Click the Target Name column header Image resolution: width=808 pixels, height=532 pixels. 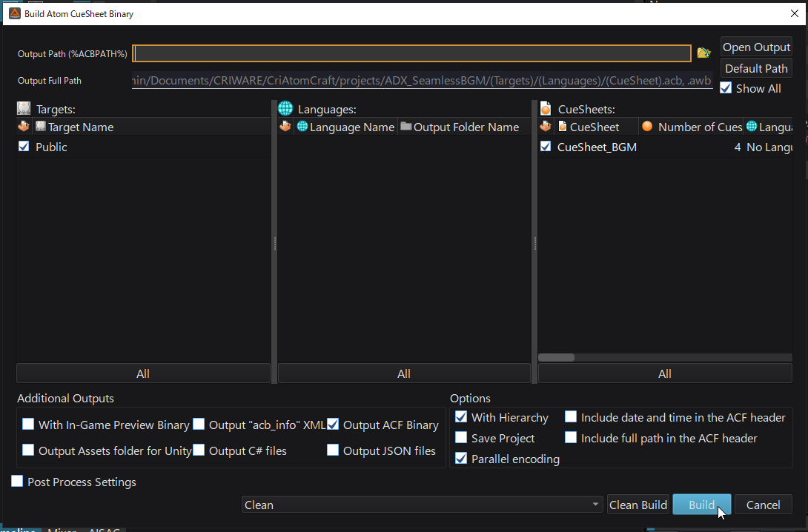point(81,127)
